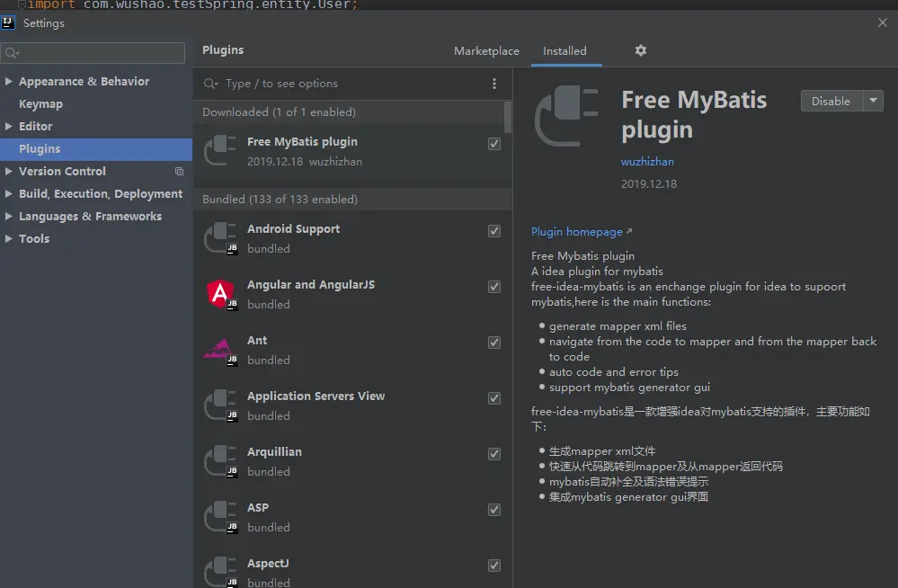
Task: Select Plugins in the settings tree
Action: [x=96, y=149]
